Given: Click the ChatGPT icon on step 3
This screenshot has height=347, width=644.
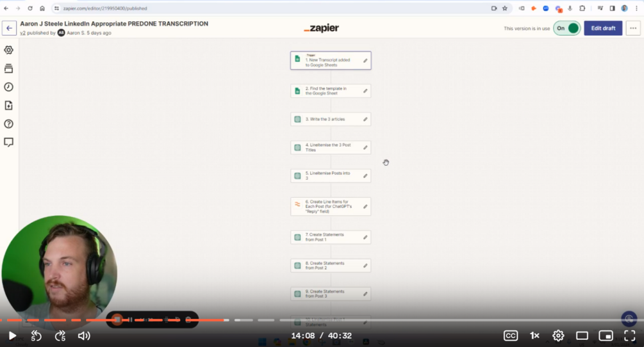Looking at the screenshot, I should click(298, 119).
